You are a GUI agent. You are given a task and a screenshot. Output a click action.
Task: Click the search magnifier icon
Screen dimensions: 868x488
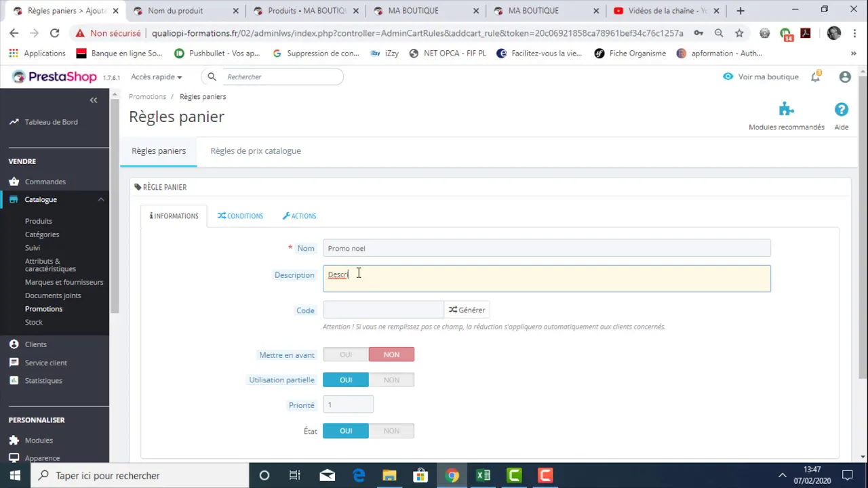tap(212, 77)
